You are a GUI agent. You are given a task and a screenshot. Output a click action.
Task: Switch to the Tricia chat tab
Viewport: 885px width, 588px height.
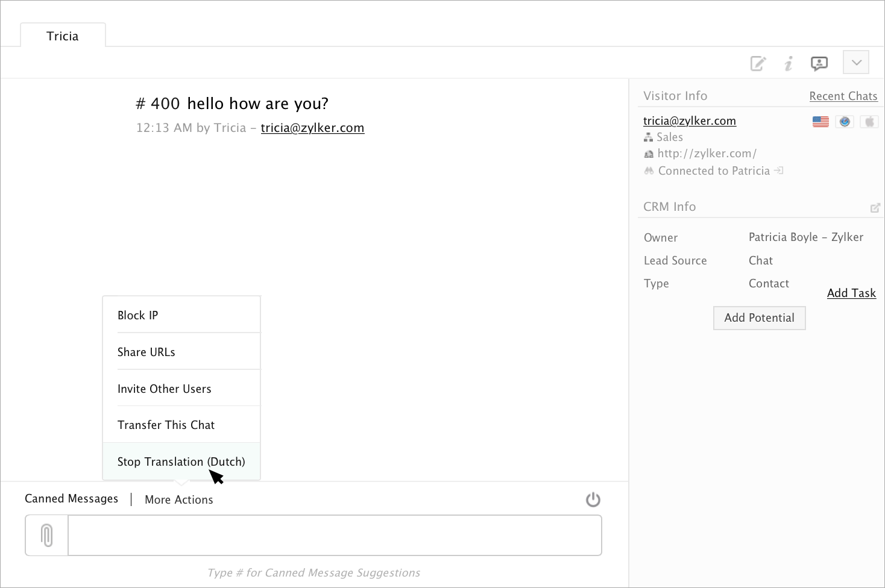coord(63,36)
